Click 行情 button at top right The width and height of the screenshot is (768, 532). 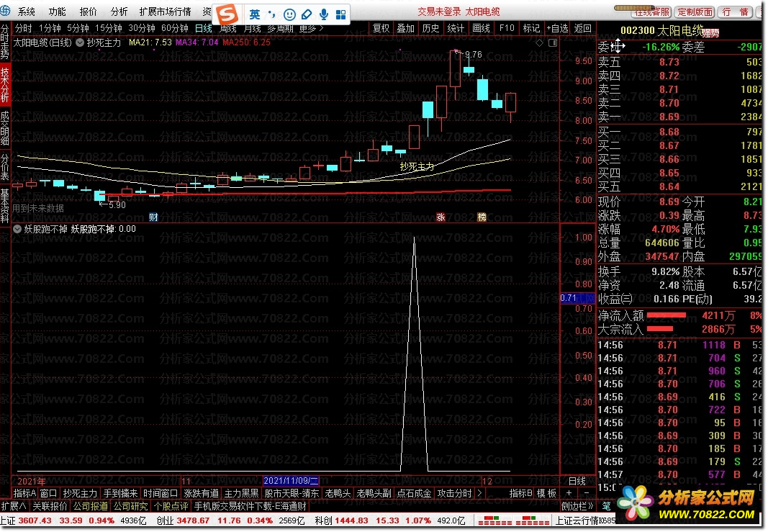click(736, 12)
